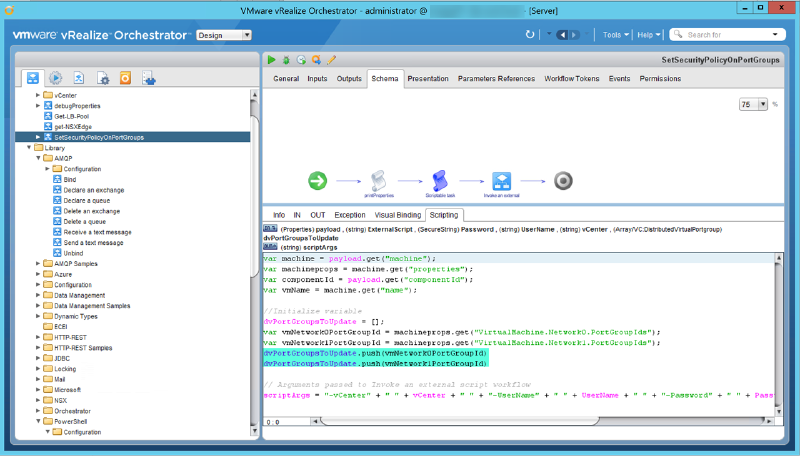
Task: Select the debugProperties workflow
Action: pyautogui.click(x=77, y=106)
